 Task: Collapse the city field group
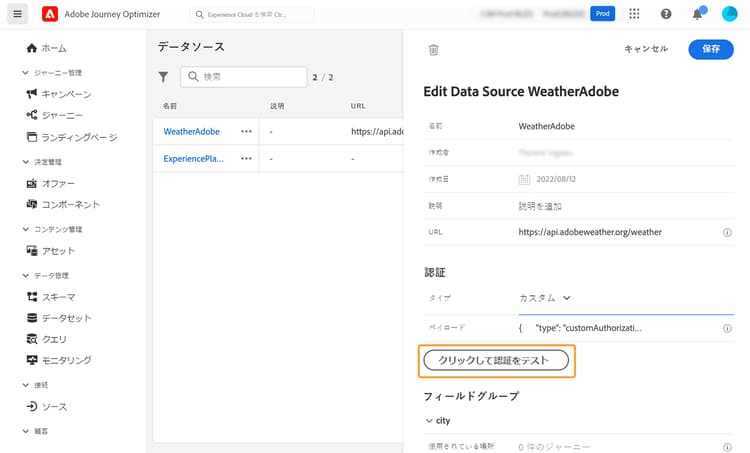[429, 420]
